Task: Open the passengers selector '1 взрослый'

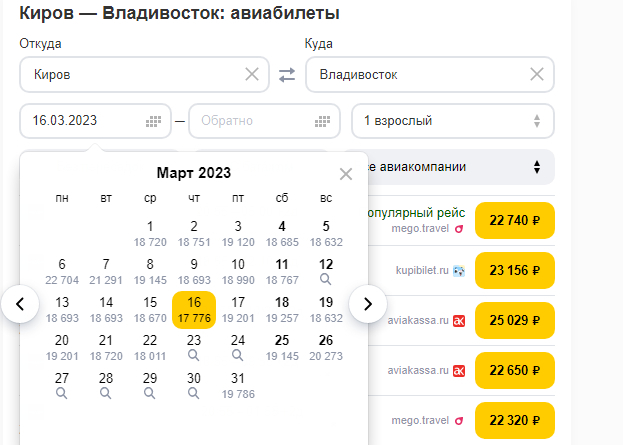Action: (452, 121)
